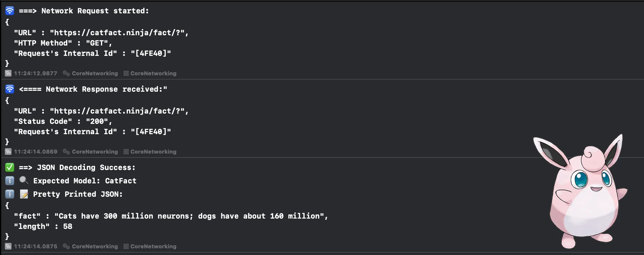Click the Expected Model: CatFact line
Viewport: 644px width, 255px height.
click(85, 181)
